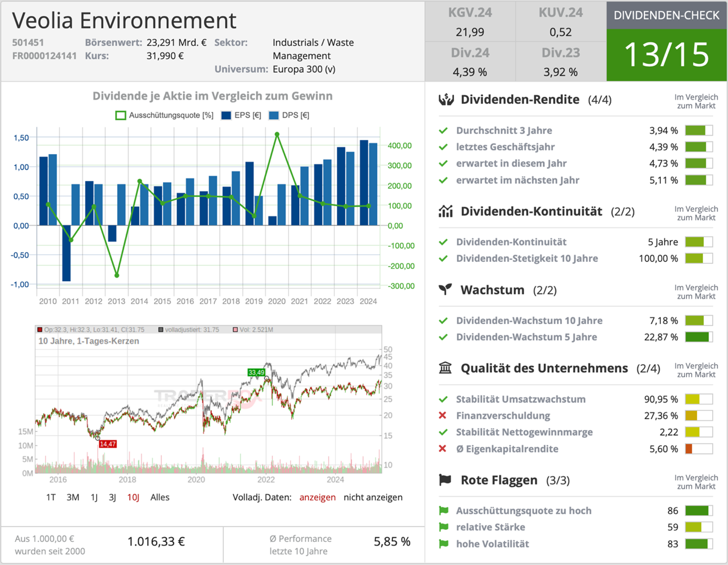Click the green flag beside relative Stärke

(444, 527)
